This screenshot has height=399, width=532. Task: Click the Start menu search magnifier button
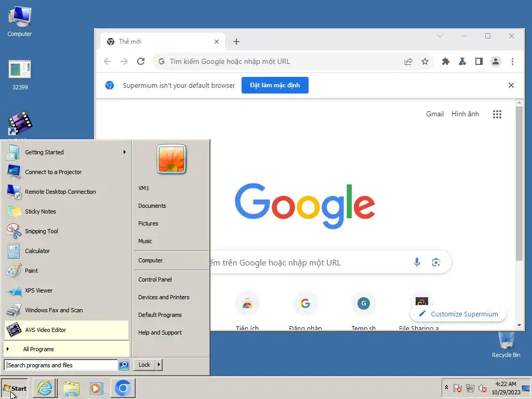(x=124, y=365)
